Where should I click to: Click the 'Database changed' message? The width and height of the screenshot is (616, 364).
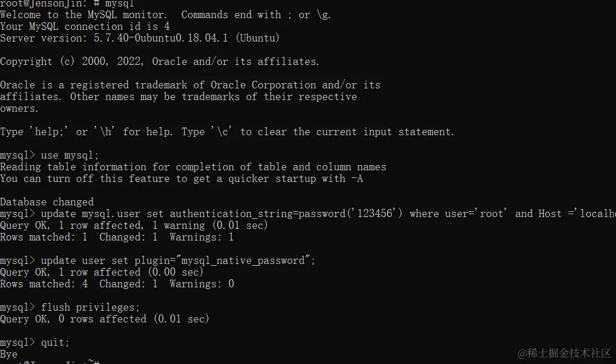coord(47,202)
